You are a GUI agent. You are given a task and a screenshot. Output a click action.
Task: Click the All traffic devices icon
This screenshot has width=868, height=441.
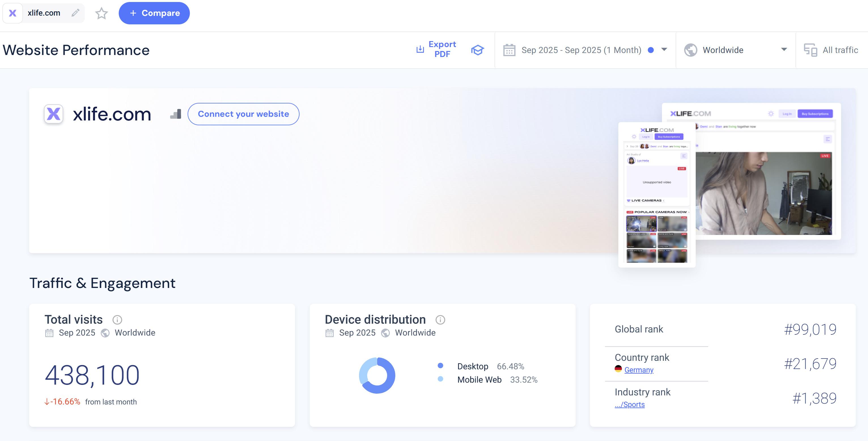(x=810, y=50)
